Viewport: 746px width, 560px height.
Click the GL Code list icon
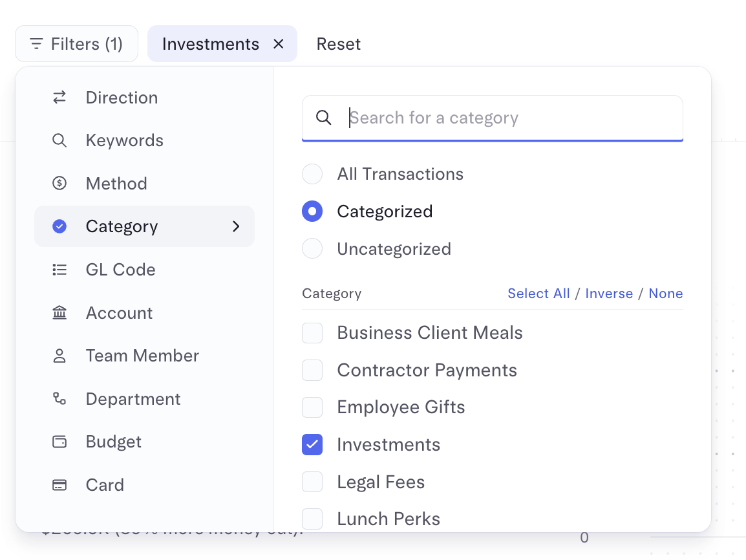59,270
